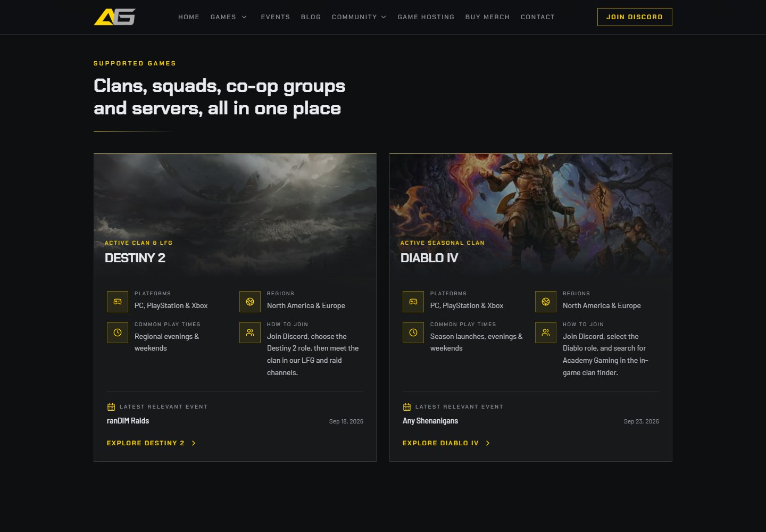Click the Destiny 2 card title
This screenshot has height=532, width=766.
point(135,258)
